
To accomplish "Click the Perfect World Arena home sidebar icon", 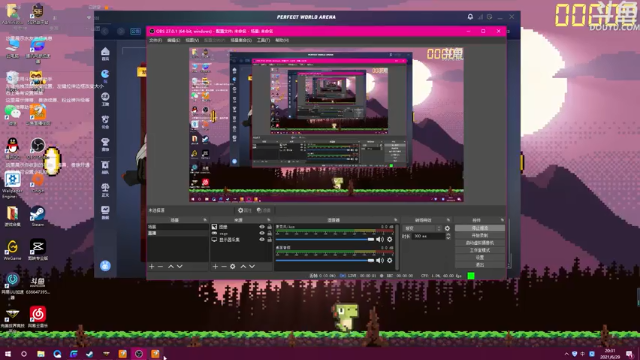I will point(105,52).
